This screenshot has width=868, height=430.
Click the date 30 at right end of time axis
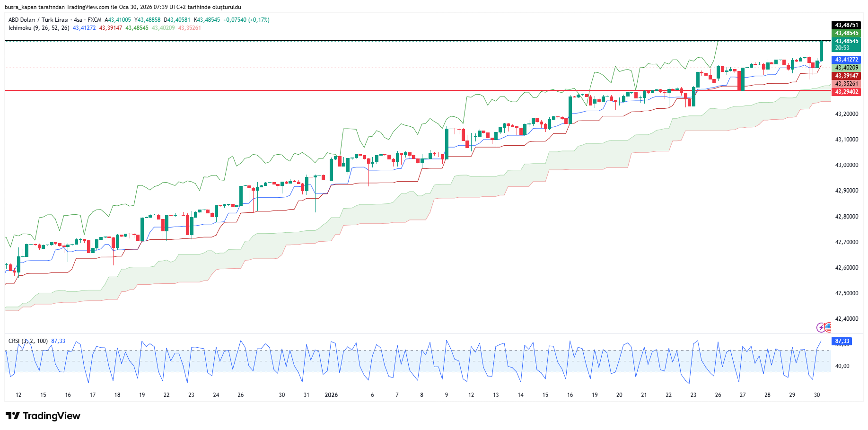pyautogui.click(x=817, y=395)
